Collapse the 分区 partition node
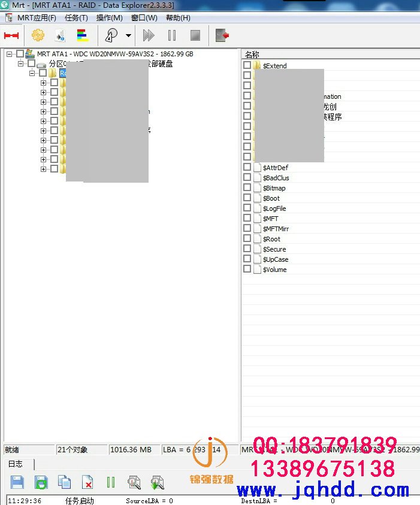The width and height of the screenshot is (420, 505). [x=20, y=63]
